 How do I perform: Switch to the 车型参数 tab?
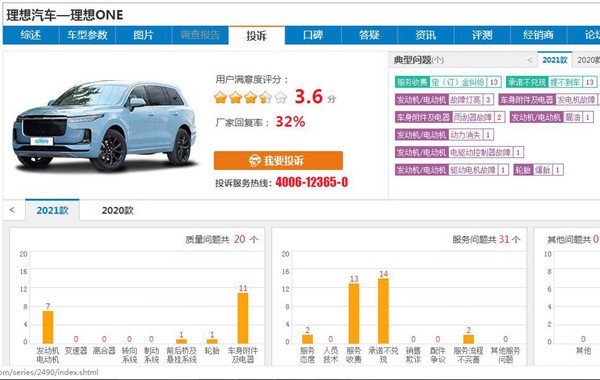coord(87,35)
